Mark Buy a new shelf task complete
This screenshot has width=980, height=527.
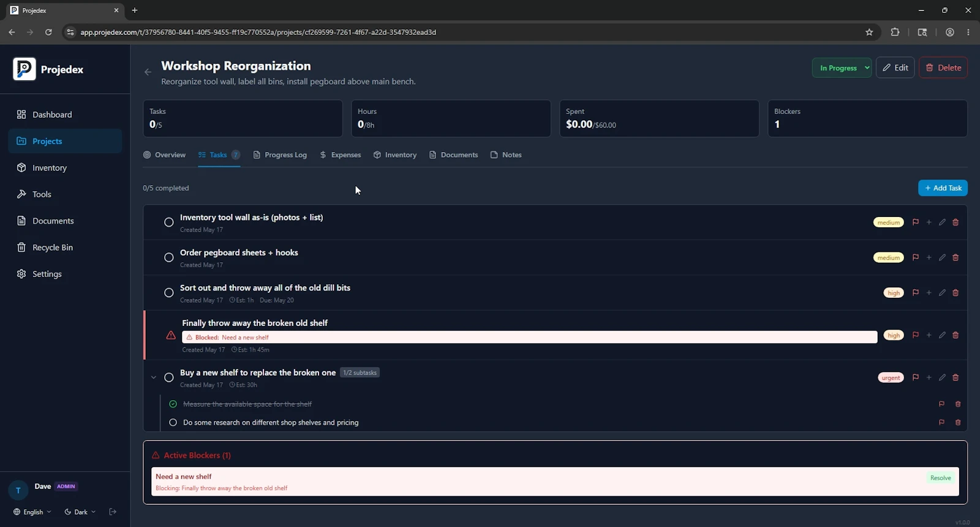point(169,377)
